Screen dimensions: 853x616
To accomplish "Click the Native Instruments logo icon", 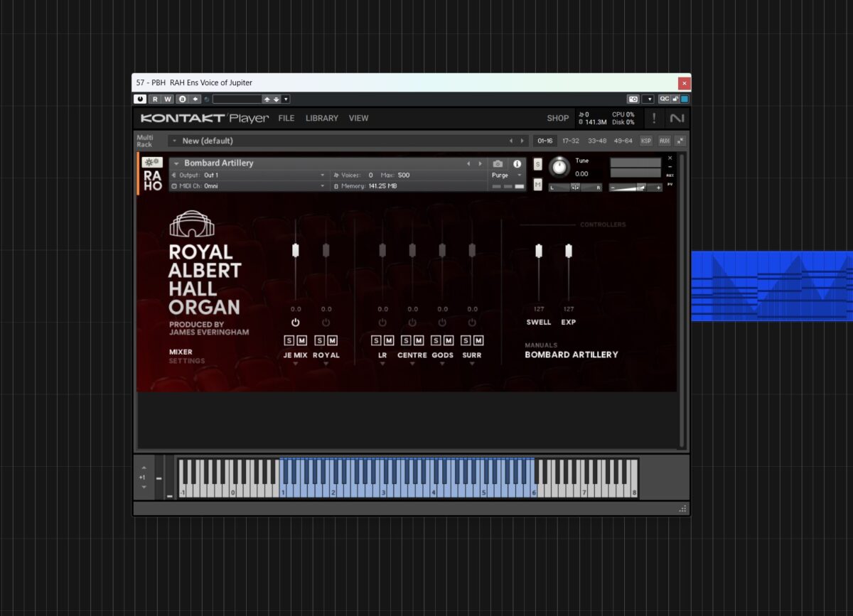I will click(x=677, y=118).
